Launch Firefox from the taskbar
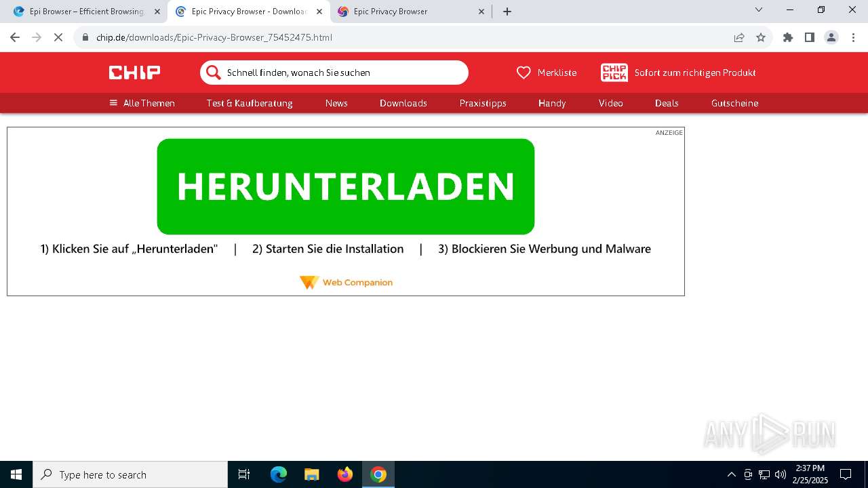The image size is (868, 488). (345, 474)
